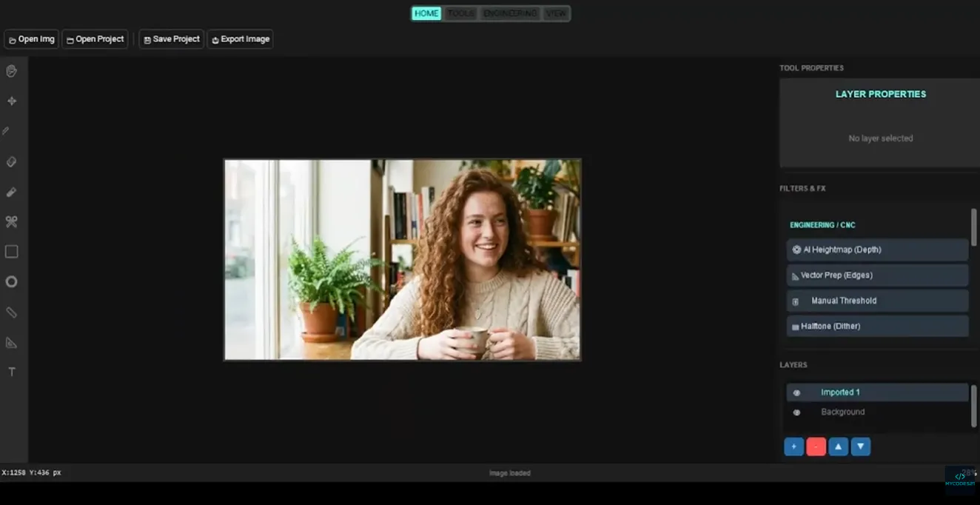This screenshot has height=505, width=980.
Task: Select the triangle set-square angle tool
Action: [11, 342]
